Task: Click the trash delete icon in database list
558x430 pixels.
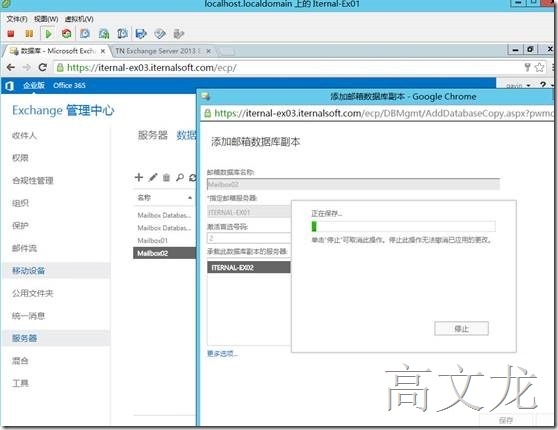Action: point(166,177)
